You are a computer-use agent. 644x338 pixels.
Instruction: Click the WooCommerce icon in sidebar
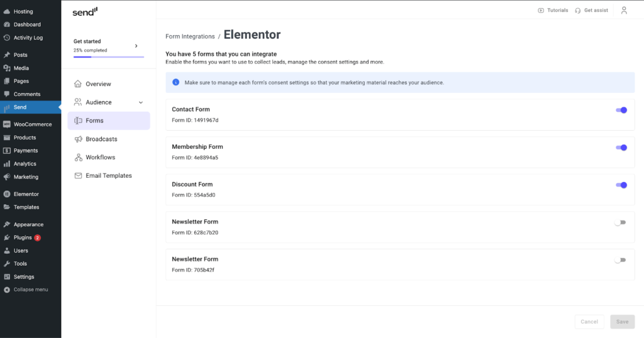pyautogui.click(x=6, y=124)
